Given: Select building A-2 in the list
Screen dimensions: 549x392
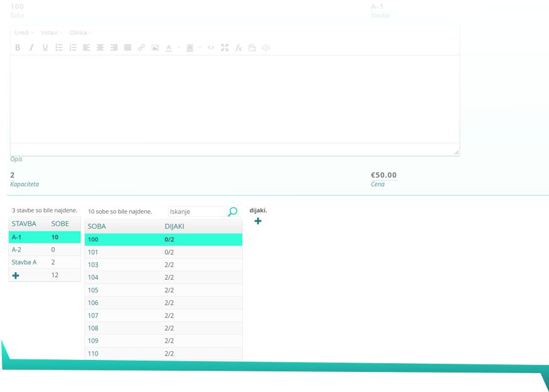Looking at the screenshot, I should coord(17,250).
